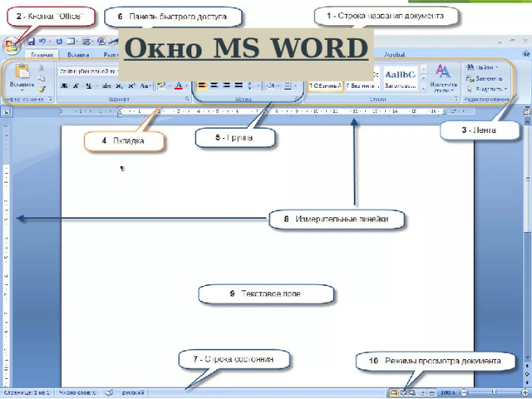Open the clipboard group dialog launcher

pos(50,99)
